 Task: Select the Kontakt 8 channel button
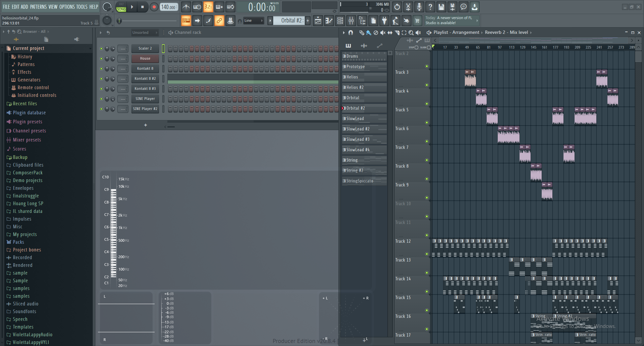[145, 69]
